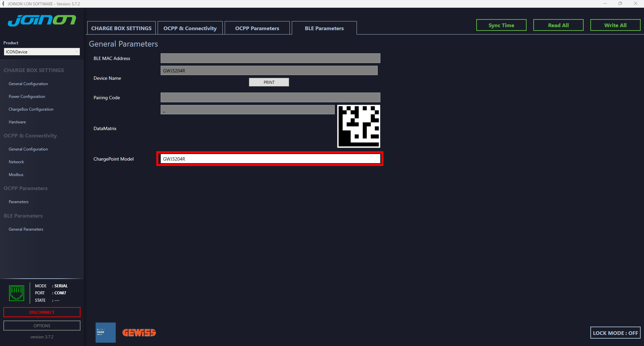644x346 pixels.
Task: Open Modbus settings in the sidebar
Action: 16,175
